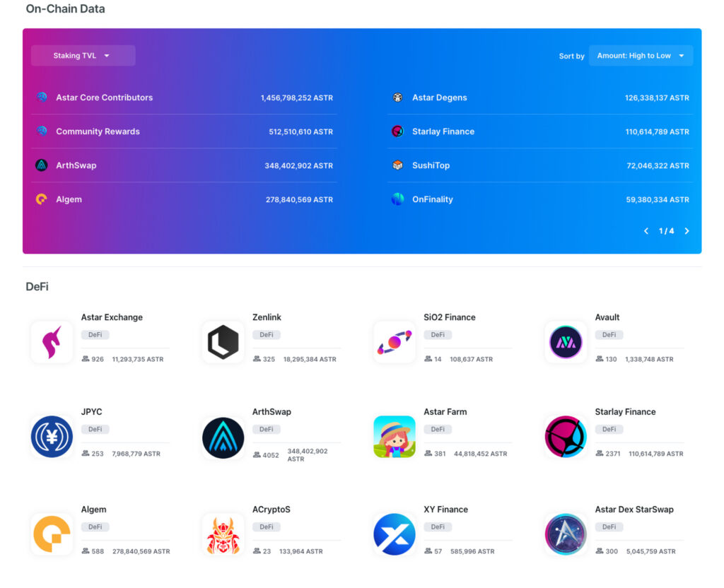Open Community Rewards in staking list
The image size is (724, 588).
pyautogui.click(x=98, y=131)
